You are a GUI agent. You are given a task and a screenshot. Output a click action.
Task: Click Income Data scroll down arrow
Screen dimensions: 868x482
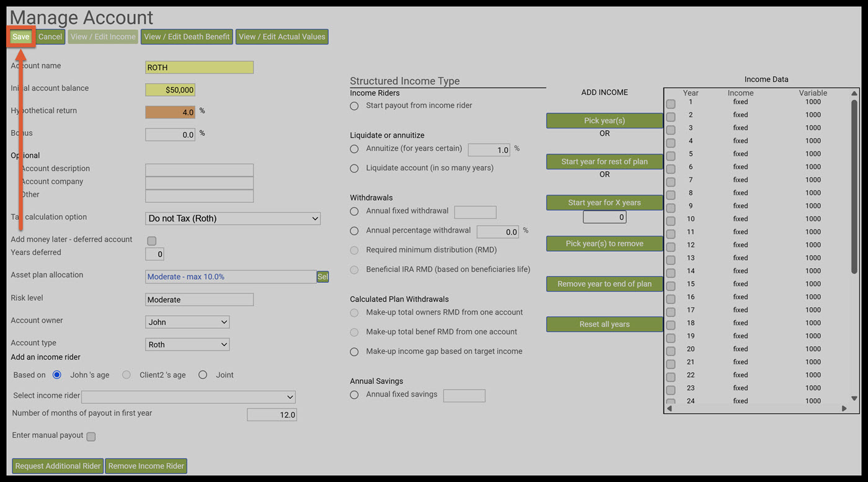click(854, 399)
